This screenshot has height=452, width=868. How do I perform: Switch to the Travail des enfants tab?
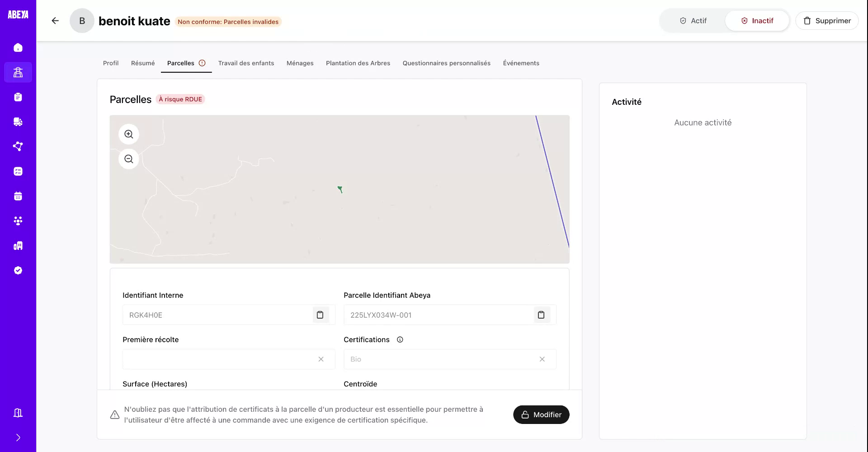[246, 63]
